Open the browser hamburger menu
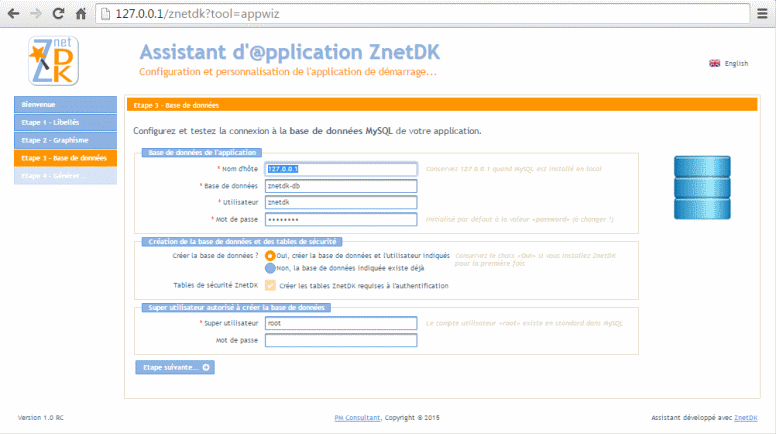The image size is (776, 434). tap(762, 13)
